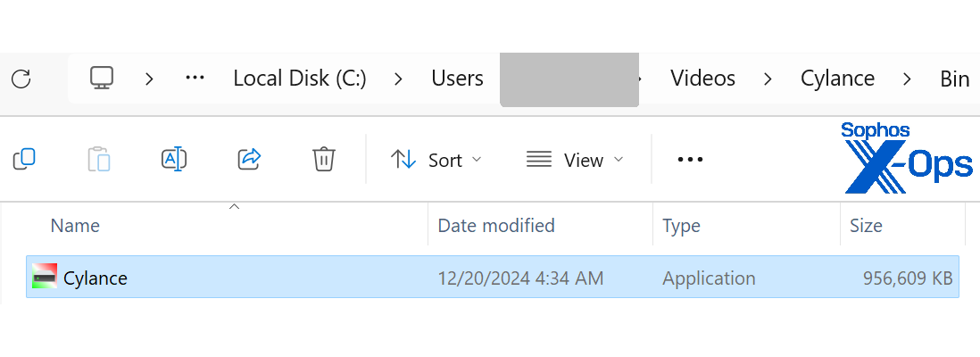Viewport: 980px width, 357px height.
Task: Sort by the Name column header
Action: [75, 226]
